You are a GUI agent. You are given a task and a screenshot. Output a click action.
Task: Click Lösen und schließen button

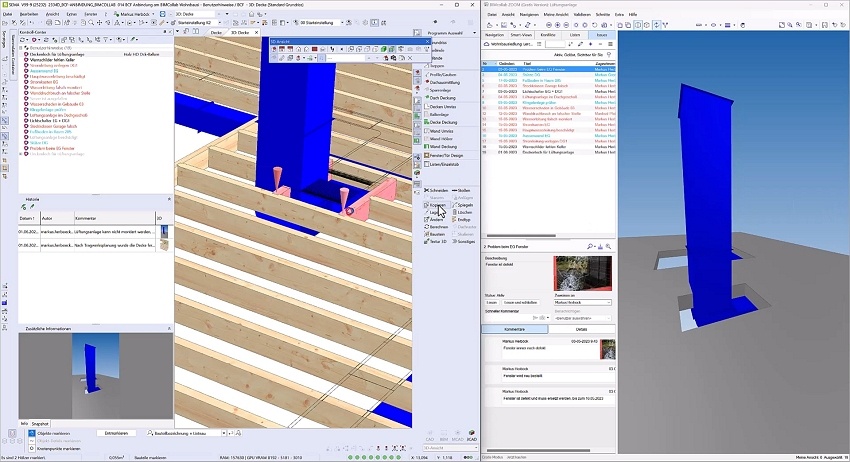tap(520, 303)
